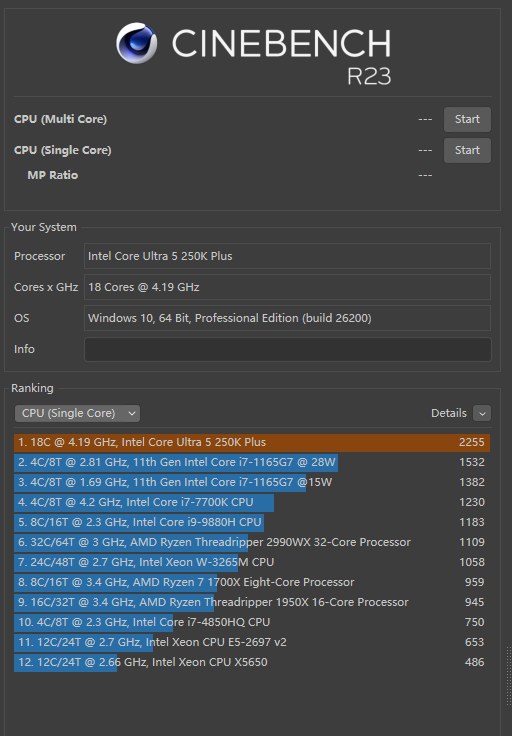Viewport: 512px width, 736px height.
Task: Start the CPU Single Core benchmark
Action: tap(467, 150)
